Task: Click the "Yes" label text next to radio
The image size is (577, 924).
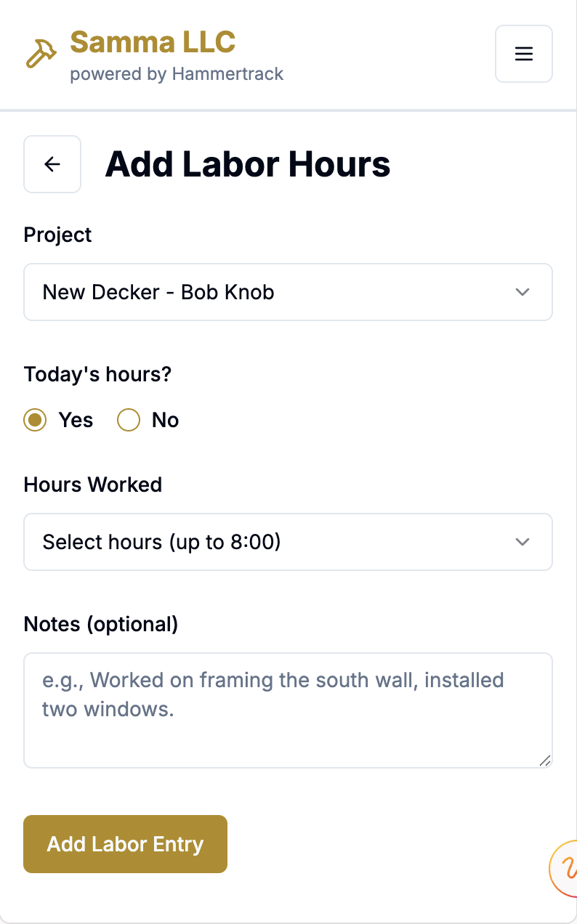Action: [76, 420]
